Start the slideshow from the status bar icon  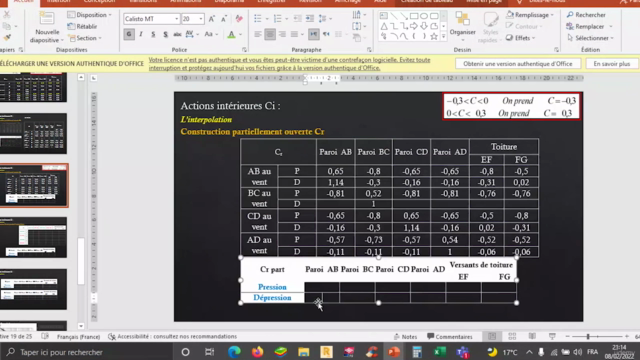[552, 336]
